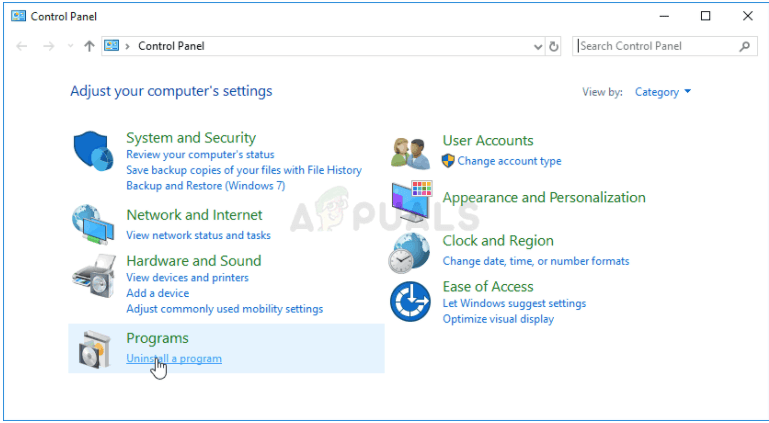
Task: Open the recent locations dropdown arrow
Action: [x=70, y=46]
